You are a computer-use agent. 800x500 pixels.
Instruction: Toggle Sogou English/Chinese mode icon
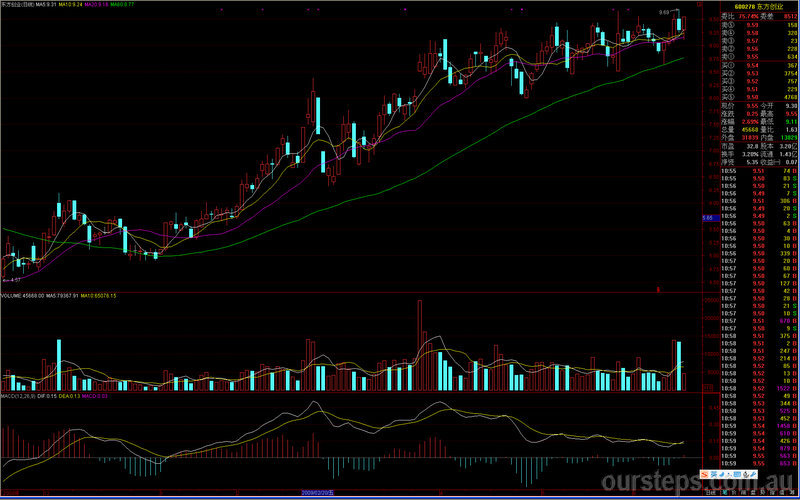point(714,474)
